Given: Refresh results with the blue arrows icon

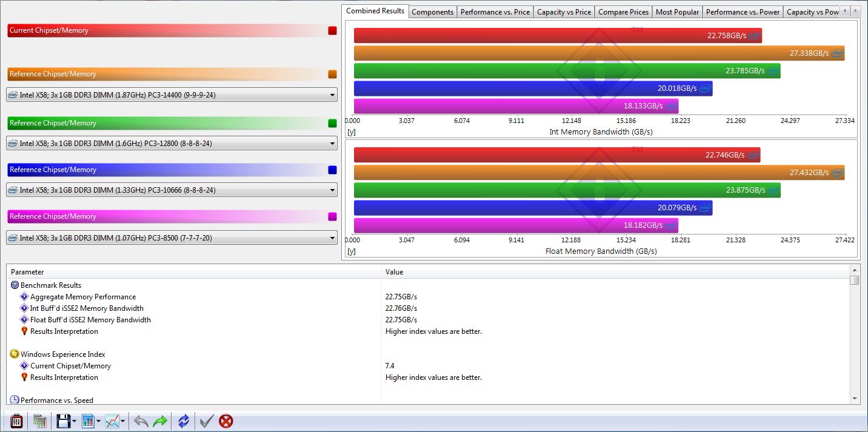Looking at the screenshot, I should tap(184, 420).
